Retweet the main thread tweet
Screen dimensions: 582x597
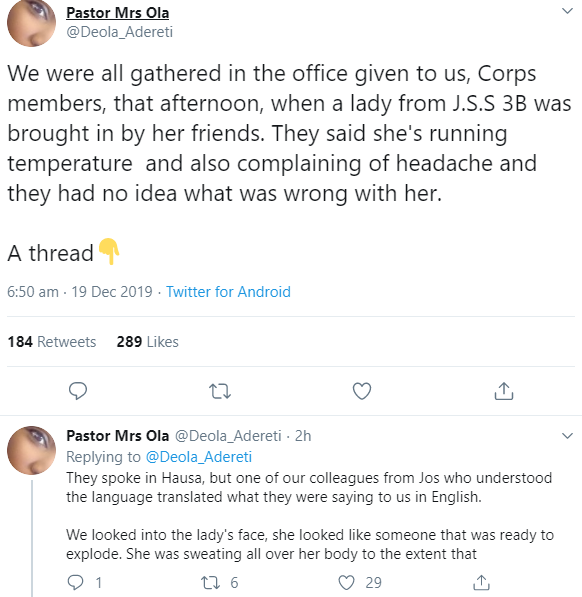220,391
